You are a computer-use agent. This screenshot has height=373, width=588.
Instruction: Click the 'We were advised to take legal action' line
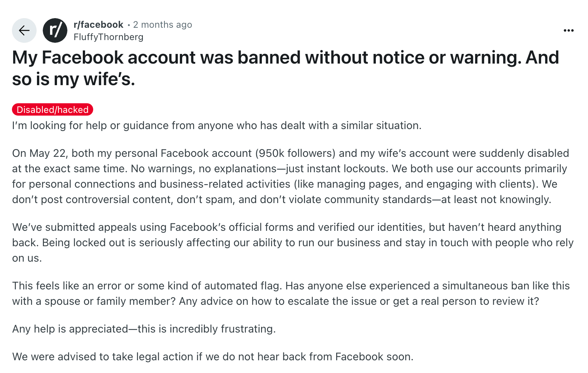click(213, 357)
